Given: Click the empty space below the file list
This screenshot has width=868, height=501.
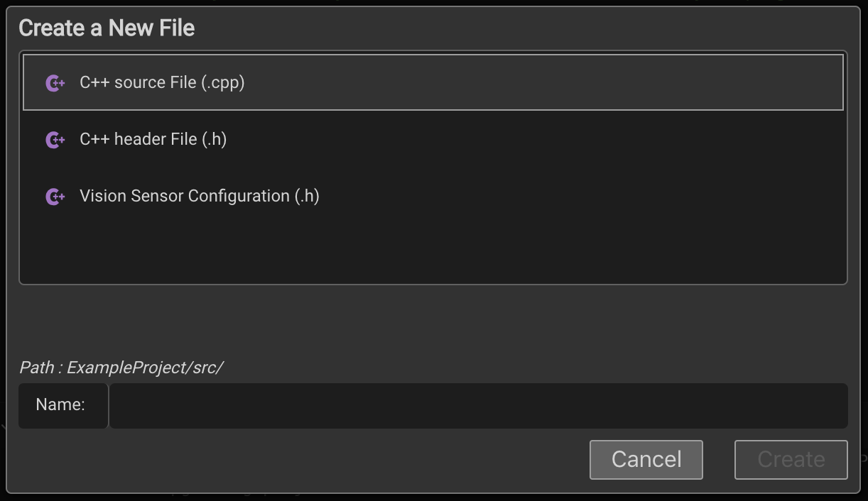Looking at the screenshot, I should [x=433, y=248].
